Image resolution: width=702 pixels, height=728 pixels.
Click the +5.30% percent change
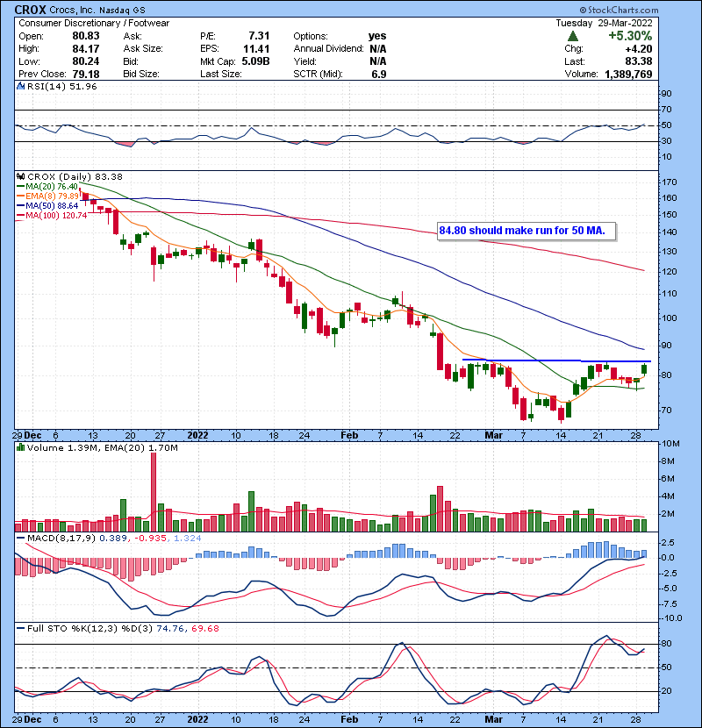click(x=630, y=36)
